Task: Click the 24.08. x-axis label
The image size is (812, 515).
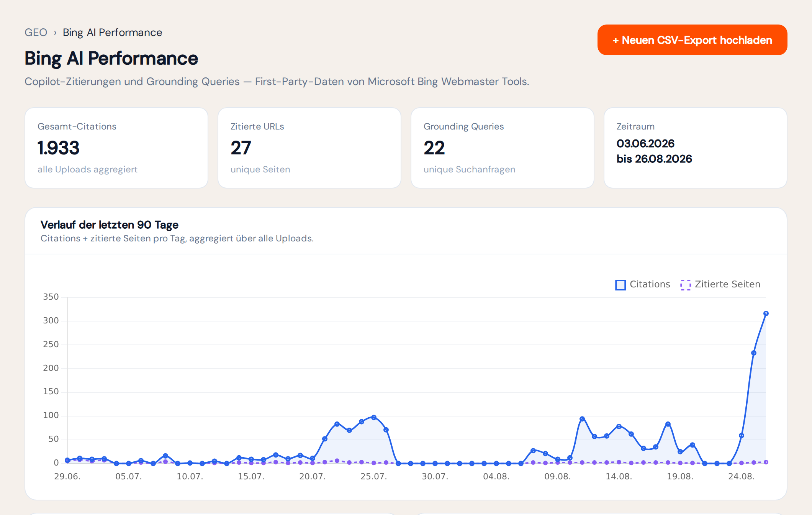Action: coord(741,476)
